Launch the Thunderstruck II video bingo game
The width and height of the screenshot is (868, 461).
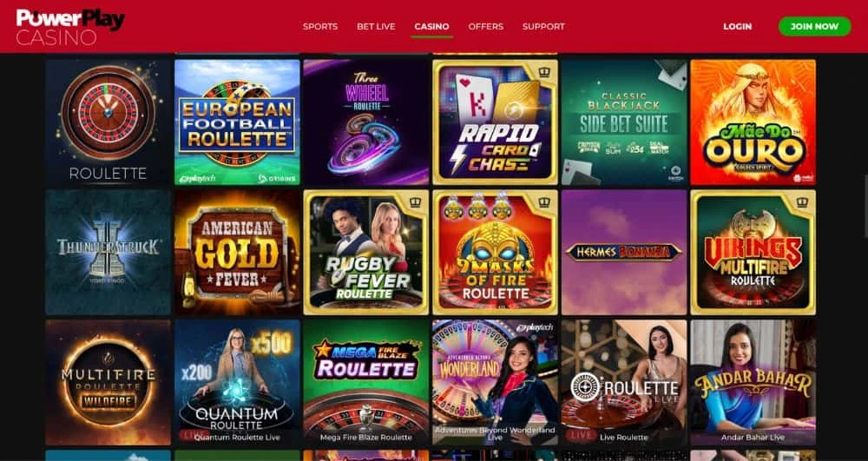pos(108,253)
